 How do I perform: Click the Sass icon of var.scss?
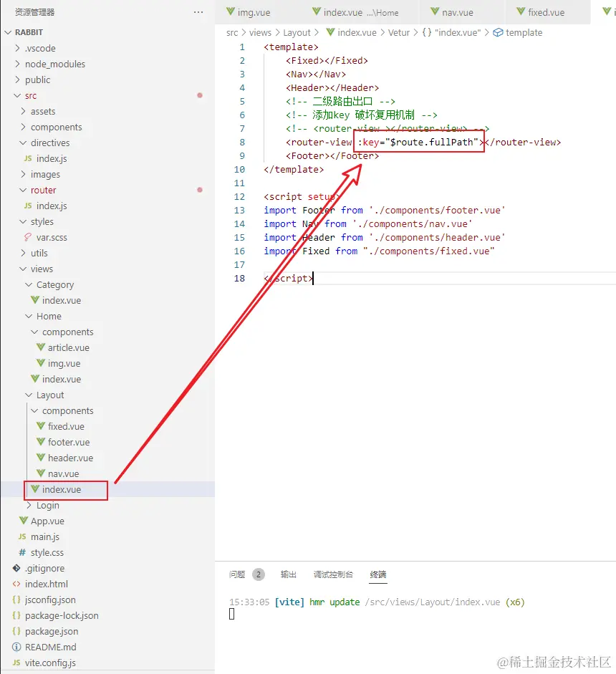pos(28,237)
